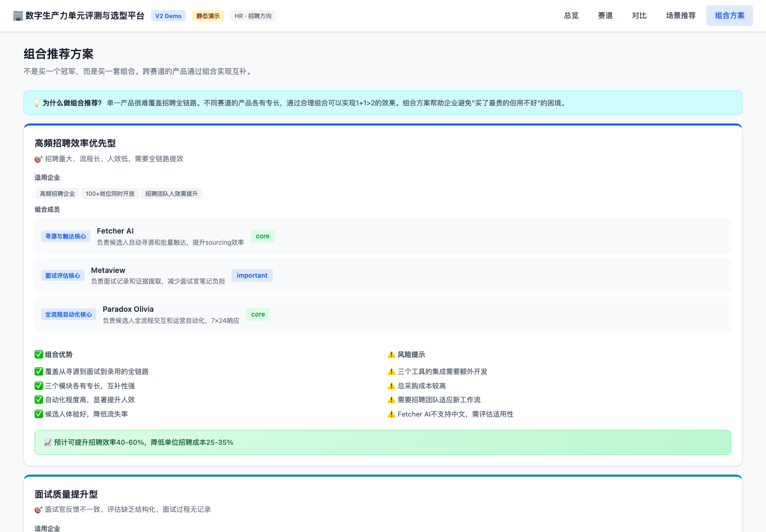Select the 高频招聘企业 tag

point(57,194)
